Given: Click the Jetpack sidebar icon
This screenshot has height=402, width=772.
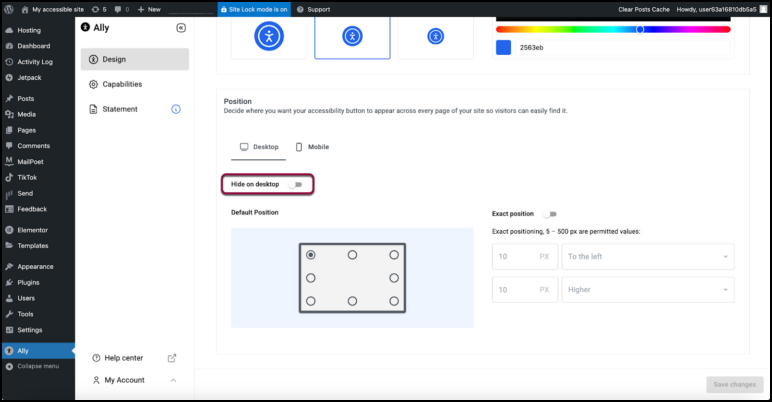Looking at the screenshot, I should click(x=9, y=77).
